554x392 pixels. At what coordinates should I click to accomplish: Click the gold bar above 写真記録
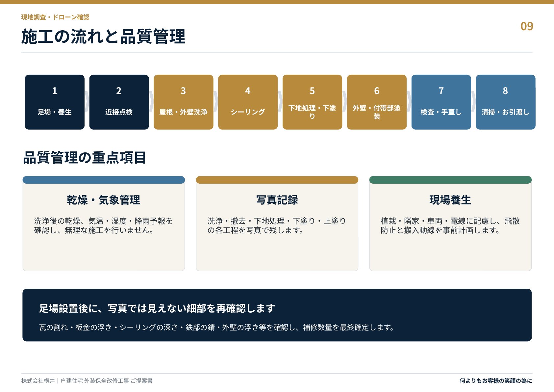point(277,180)
